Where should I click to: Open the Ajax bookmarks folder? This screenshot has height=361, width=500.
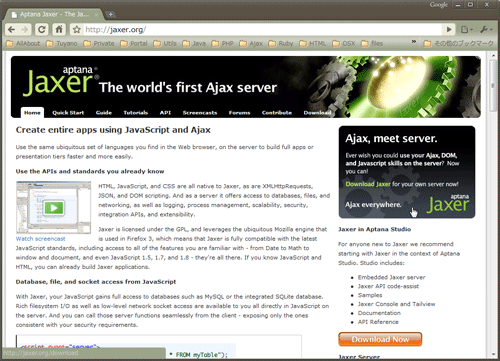click(251, 44)
